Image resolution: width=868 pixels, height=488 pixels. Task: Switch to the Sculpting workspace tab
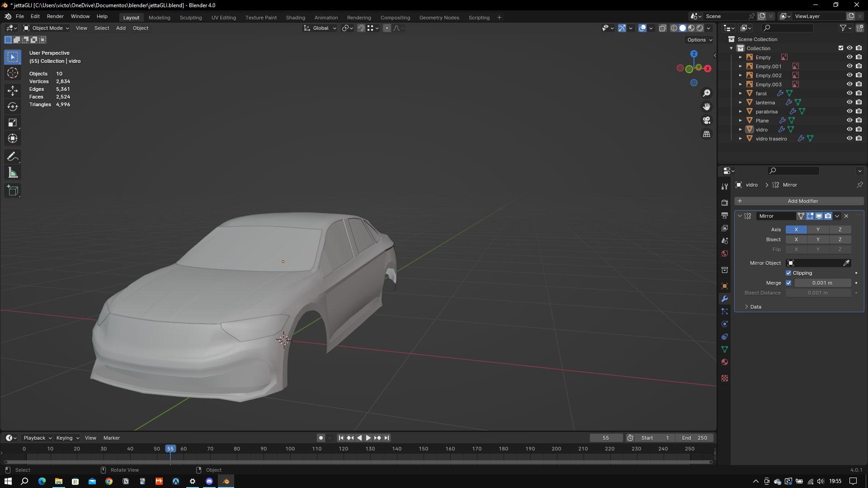pyautogui.click(x=190, y=18)
